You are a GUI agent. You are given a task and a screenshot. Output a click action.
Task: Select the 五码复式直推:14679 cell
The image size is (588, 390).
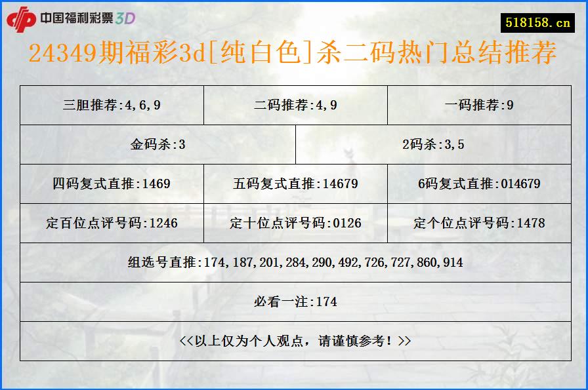[x=294, y=184]
